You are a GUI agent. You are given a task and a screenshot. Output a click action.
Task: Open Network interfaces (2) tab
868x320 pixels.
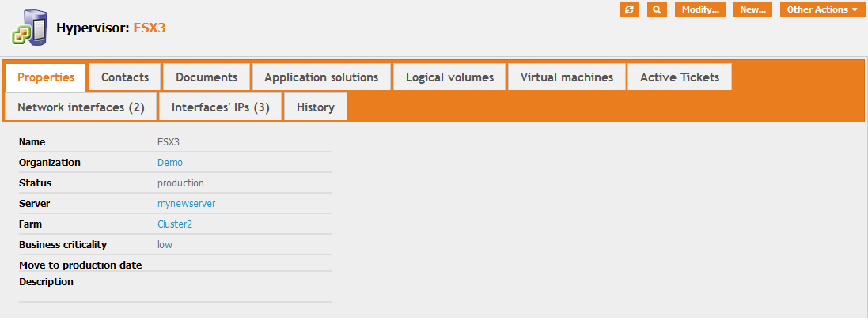81,107
